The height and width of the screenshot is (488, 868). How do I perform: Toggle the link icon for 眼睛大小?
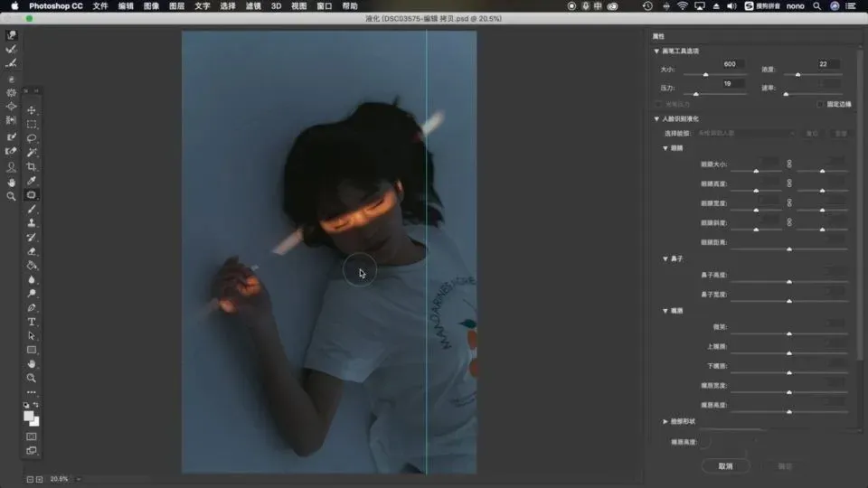coord(789,164)
